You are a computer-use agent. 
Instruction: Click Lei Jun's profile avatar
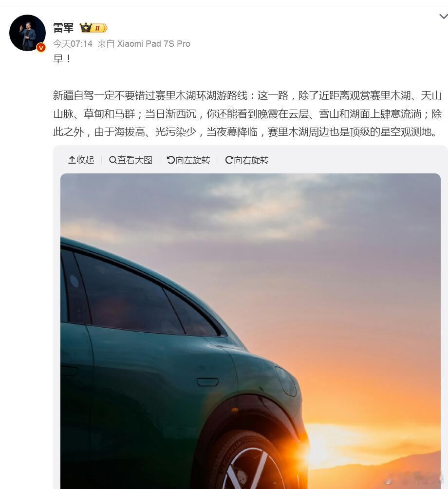click(x=27, y=33)
